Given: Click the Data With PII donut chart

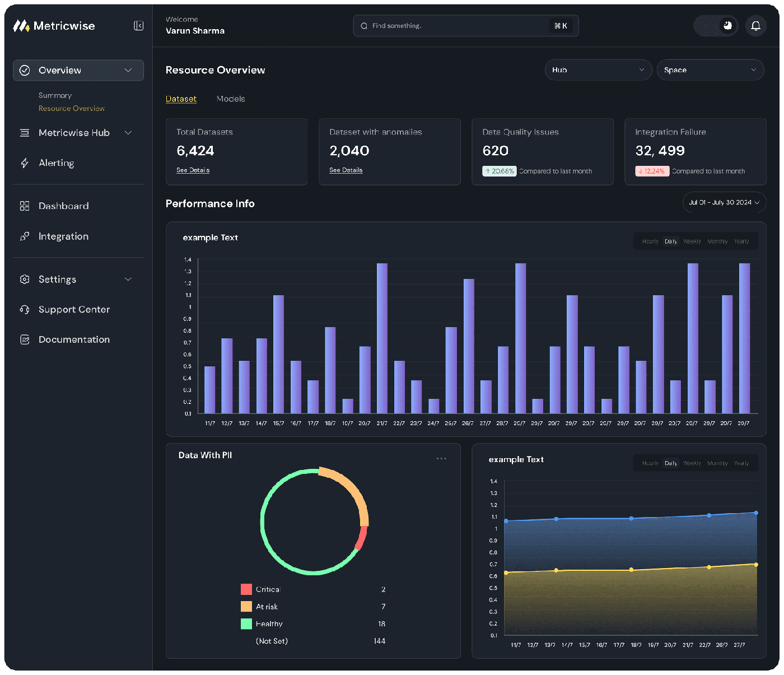Looking at the screenshot, I should point(314,522).
